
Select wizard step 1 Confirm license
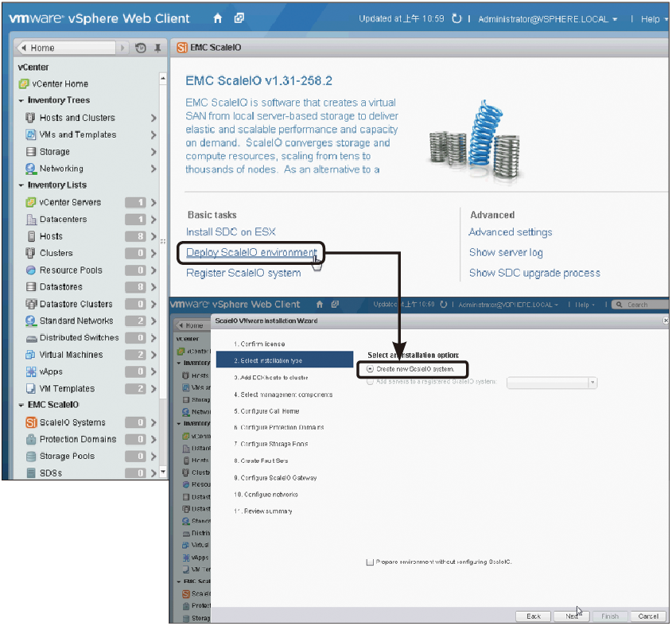pos(259,344)
